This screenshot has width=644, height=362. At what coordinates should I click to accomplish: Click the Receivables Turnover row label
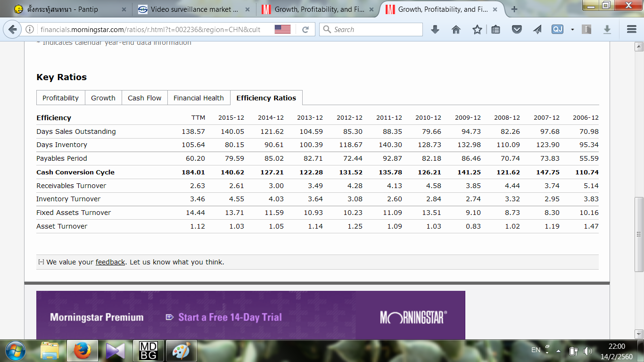71,186
